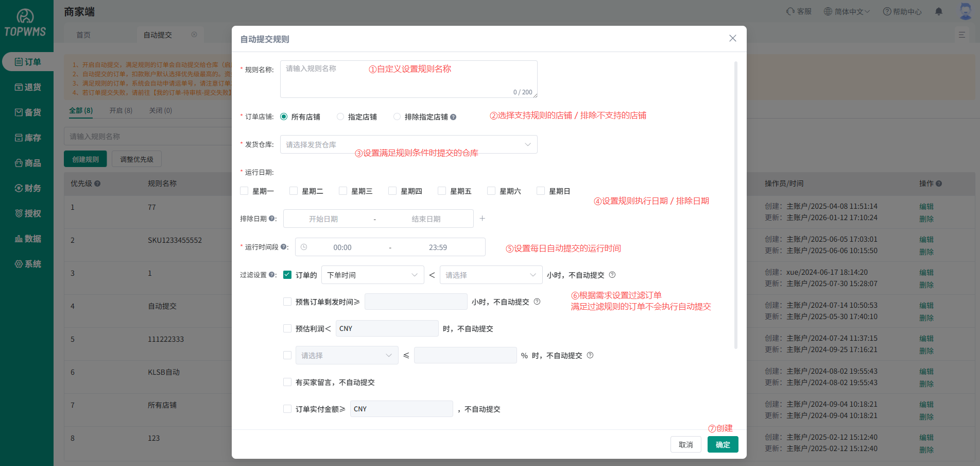Click the 调整优先级 button
This screenshot has width=980, height=466.
[x=136, y=159]
